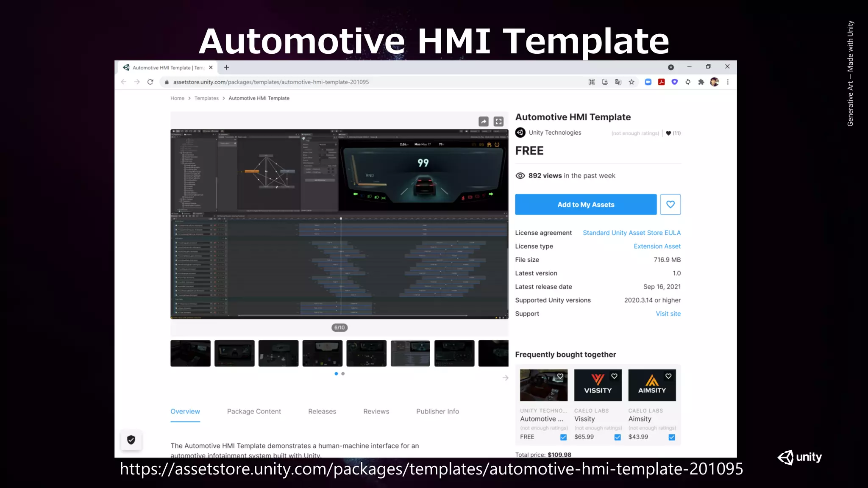Go to Templates breadcrumb

pyautogui.click(x=206, y=98)
